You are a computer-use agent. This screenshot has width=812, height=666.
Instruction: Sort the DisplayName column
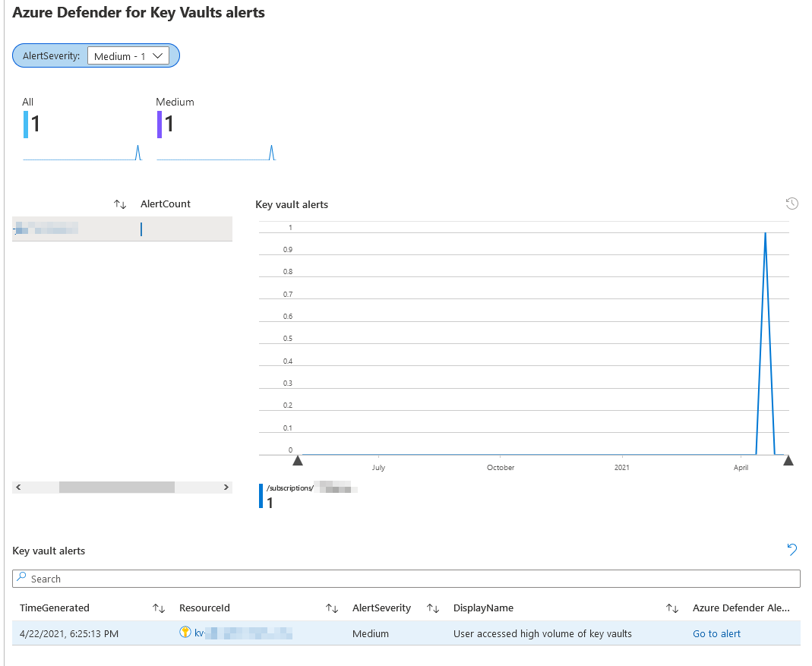[672, 608]
